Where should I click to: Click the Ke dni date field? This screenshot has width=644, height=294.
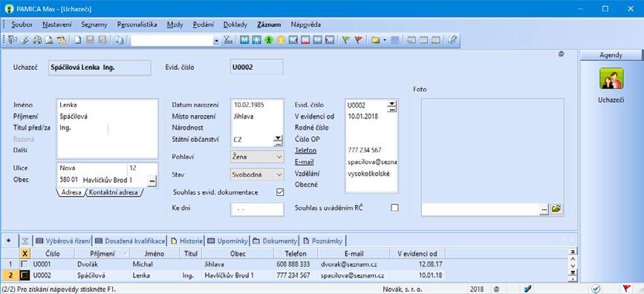tap(257, 209)
